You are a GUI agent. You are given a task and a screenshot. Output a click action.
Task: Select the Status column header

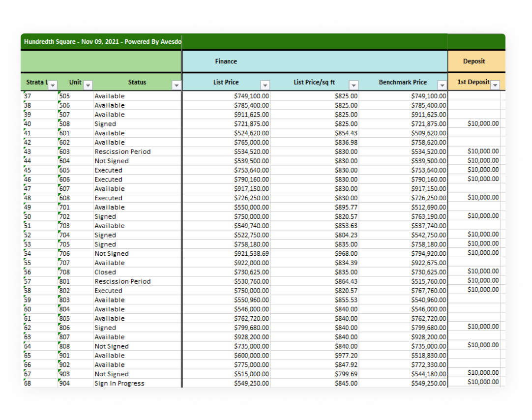pos(137,82)
